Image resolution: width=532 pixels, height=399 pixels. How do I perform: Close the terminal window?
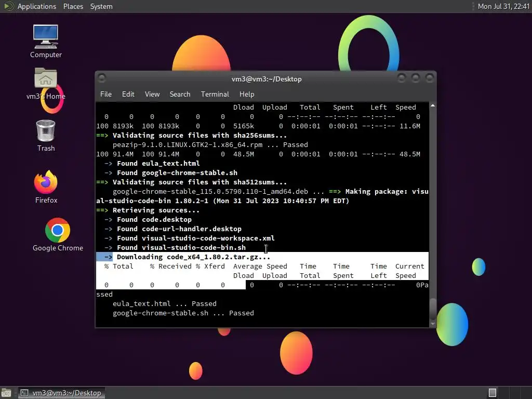click(x=430, y=78)
